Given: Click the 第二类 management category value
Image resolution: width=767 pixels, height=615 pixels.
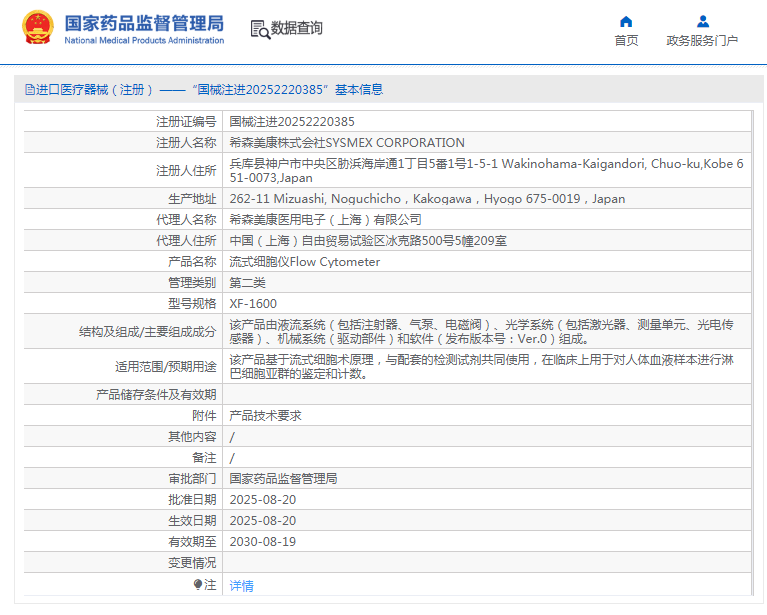Looking at the screenshot, I should click(247, 282).
